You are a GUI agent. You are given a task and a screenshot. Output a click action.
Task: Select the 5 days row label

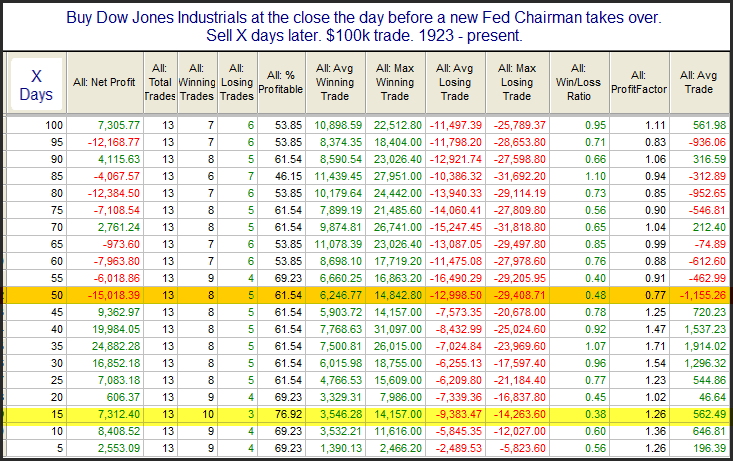click(x=60, y=448)
